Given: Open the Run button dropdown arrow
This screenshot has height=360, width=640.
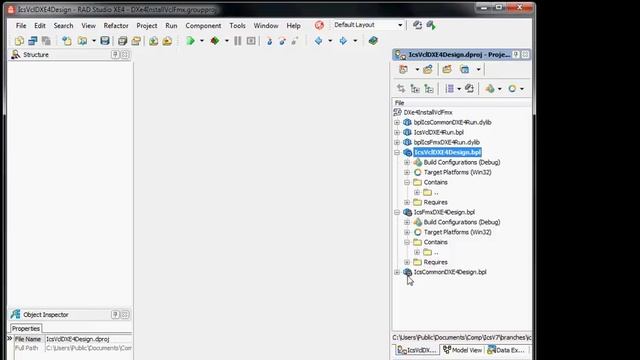Looking at the screenshot, I should pyautogui.click(x=202, y=41).
